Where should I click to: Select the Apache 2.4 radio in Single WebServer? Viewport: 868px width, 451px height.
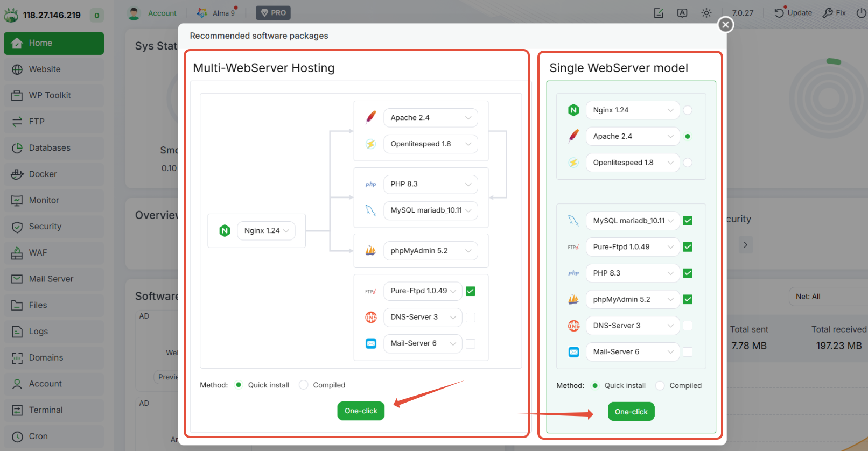pos(688,137)
